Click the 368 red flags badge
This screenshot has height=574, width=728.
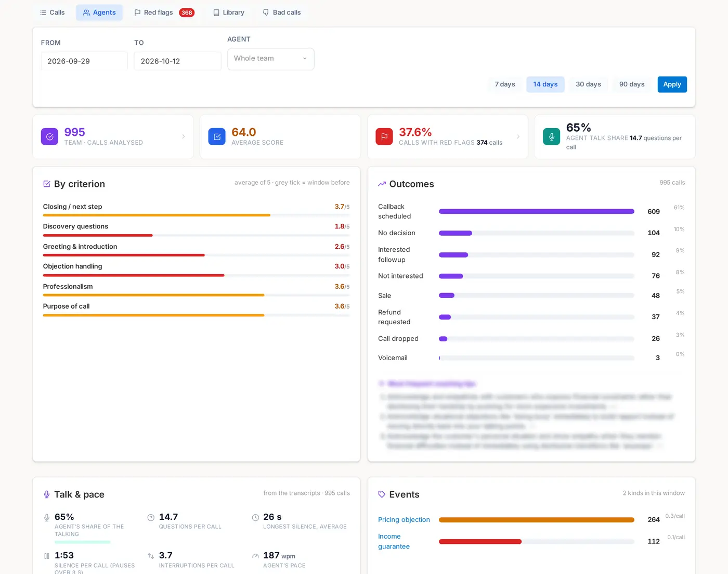pos(187,13)
